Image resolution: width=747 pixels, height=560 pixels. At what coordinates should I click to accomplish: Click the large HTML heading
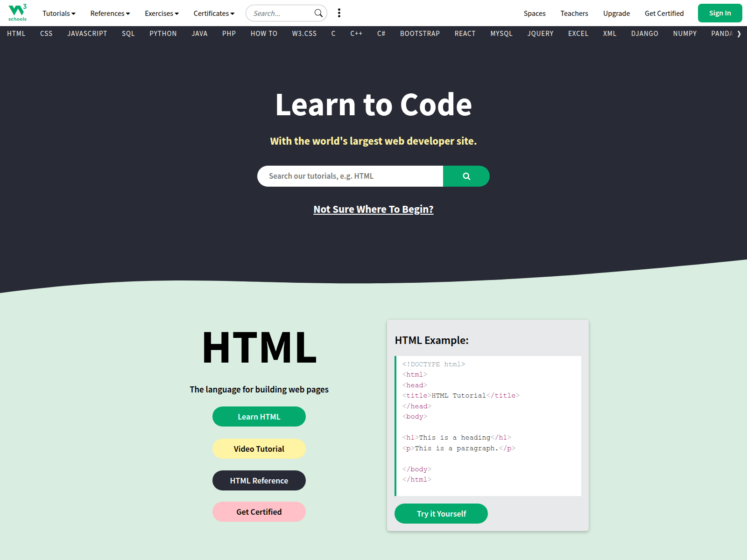point(259,348)
